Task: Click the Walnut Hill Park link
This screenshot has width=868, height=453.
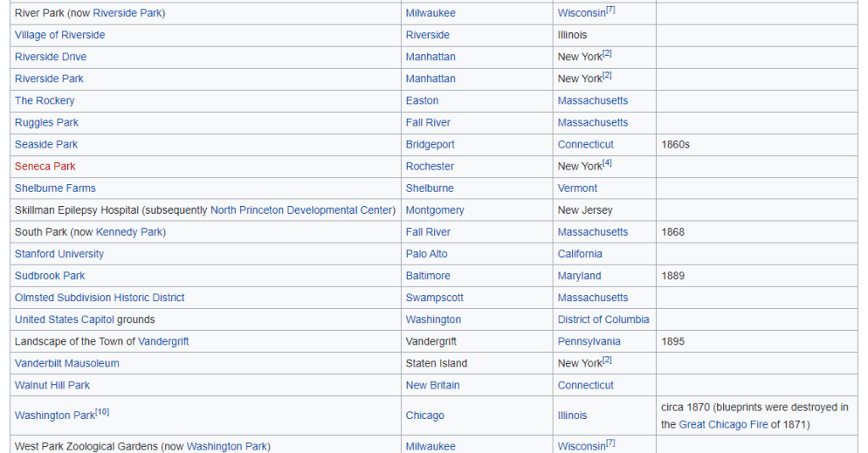Action: (x=52, y=386)
